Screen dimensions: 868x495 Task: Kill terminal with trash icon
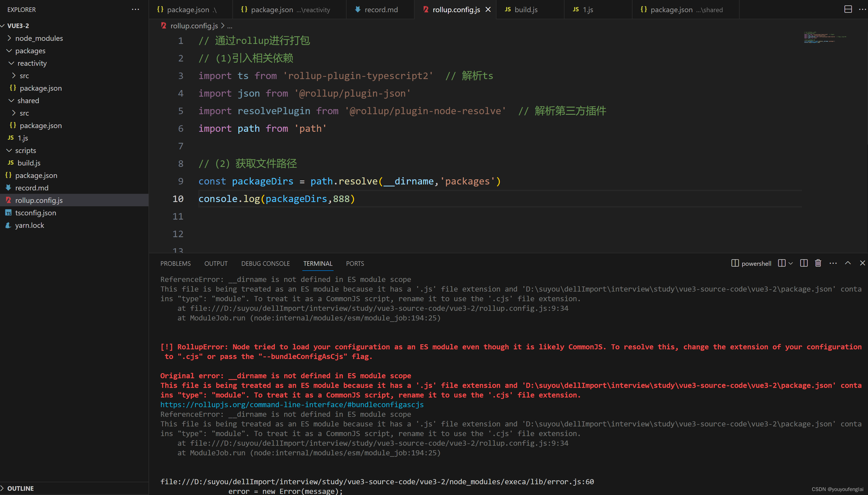(x=818, y=263)
